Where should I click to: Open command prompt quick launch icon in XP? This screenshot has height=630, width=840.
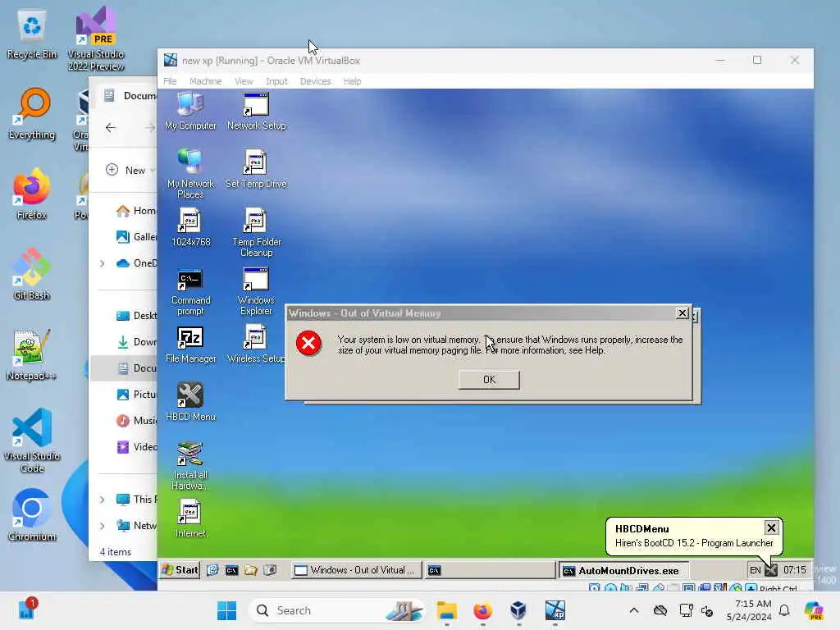231,571
